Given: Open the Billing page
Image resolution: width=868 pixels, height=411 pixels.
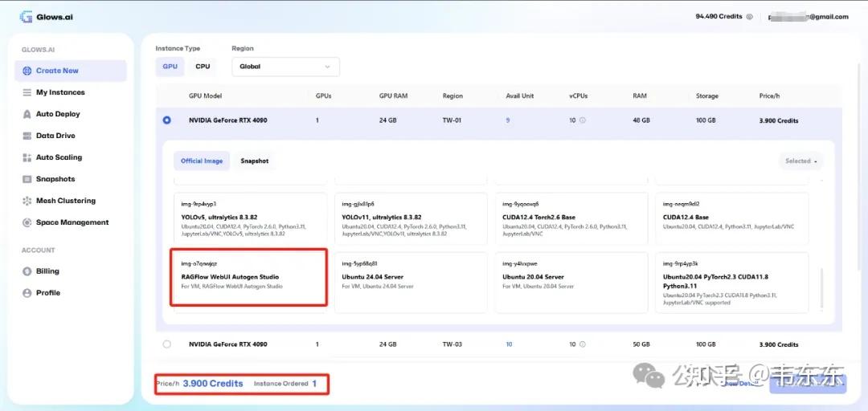Looking at the screenshot, I should [x=47, y=271].
